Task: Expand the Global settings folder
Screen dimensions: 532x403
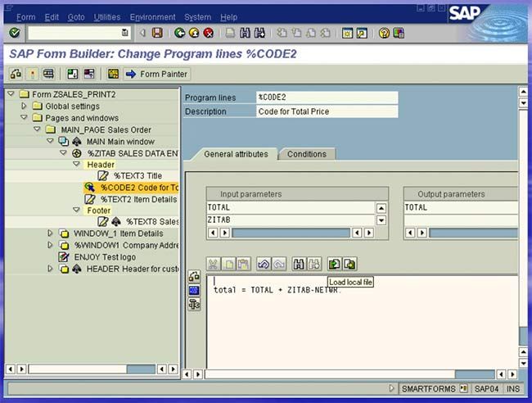Action: click(24, 106)
